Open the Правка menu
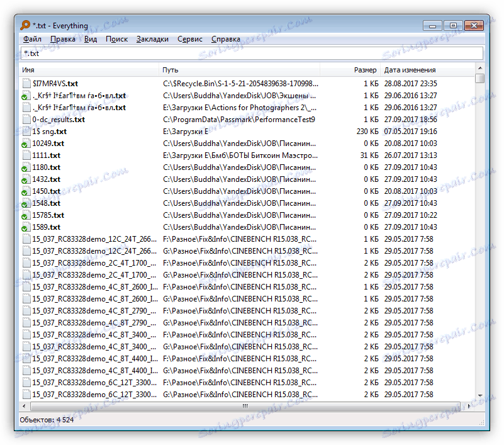The width and height of the screenshot is (504, 445). 63,39
